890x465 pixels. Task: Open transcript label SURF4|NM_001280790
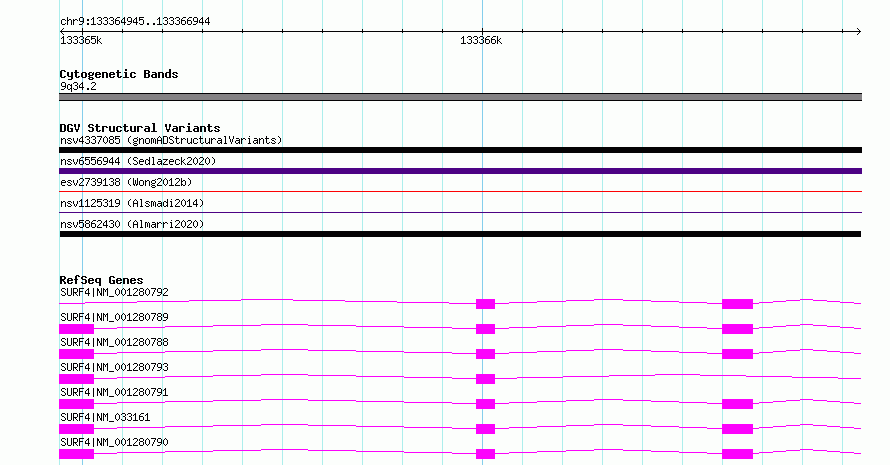pyautogui.click(x=114, y=442)
